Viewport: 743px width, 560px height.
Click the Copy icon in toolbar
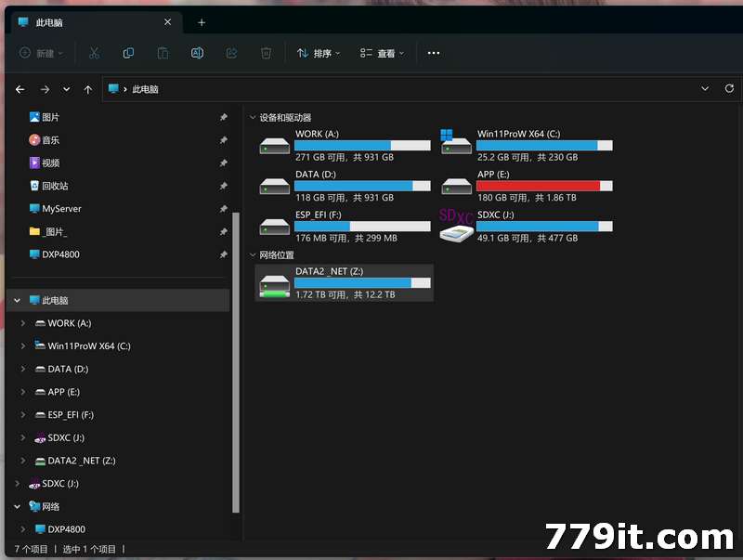click(x=128, y=53)
